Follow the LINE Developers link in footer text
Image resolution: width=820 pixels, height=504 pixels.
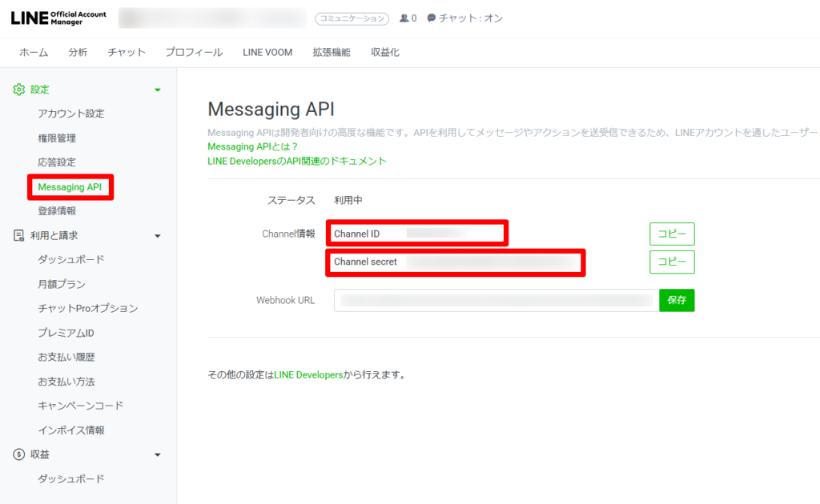(308, 375)
